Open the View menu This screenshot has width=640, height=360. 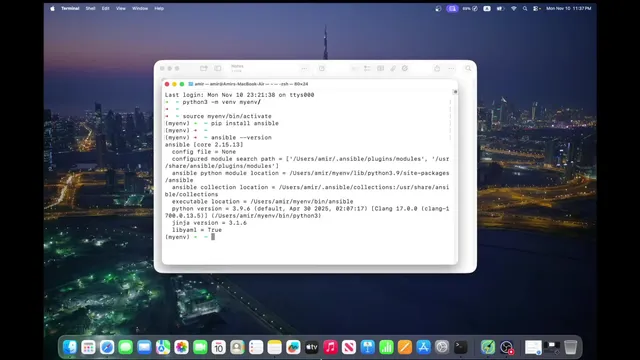[x=120, y=8]
